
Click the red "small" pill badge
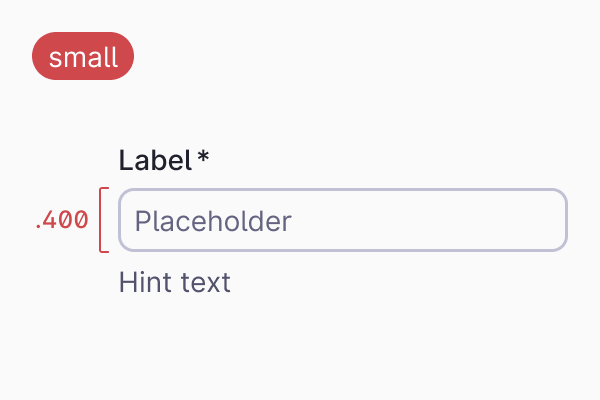click(83, 57)
